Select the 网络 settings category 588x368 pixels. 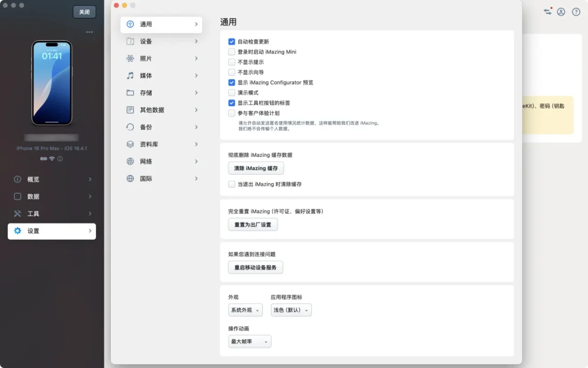[161, 162]
